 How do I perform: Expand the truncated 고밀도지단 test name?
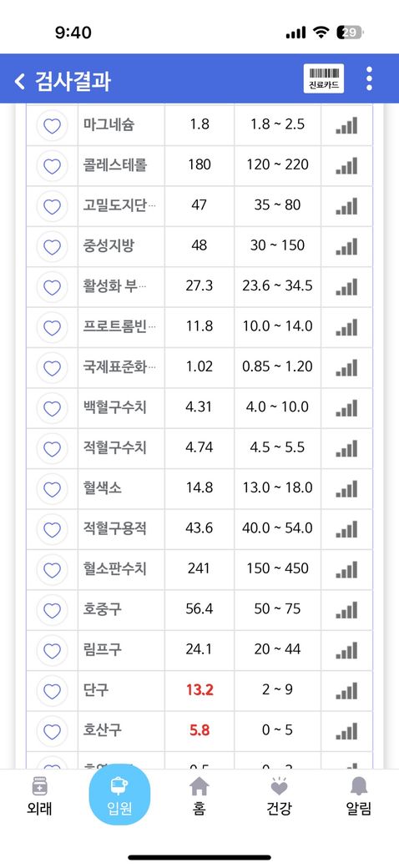point(119,205)
